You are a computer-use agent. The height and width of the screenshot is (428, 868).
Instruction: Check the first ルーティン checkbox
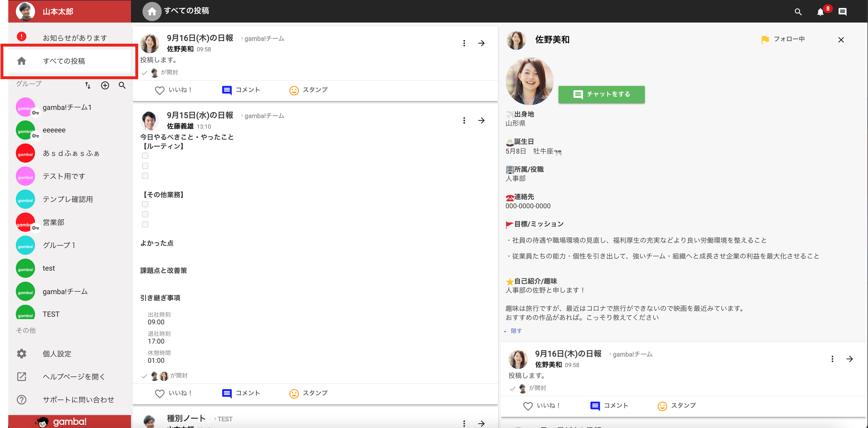pyautogui.click(x=145, y=156)
